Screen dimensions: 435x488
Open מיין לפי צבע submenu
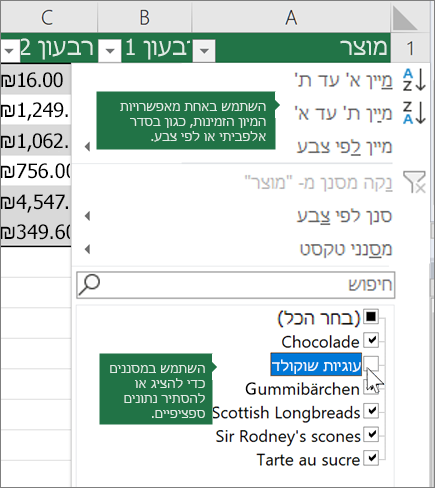(345, 147)
